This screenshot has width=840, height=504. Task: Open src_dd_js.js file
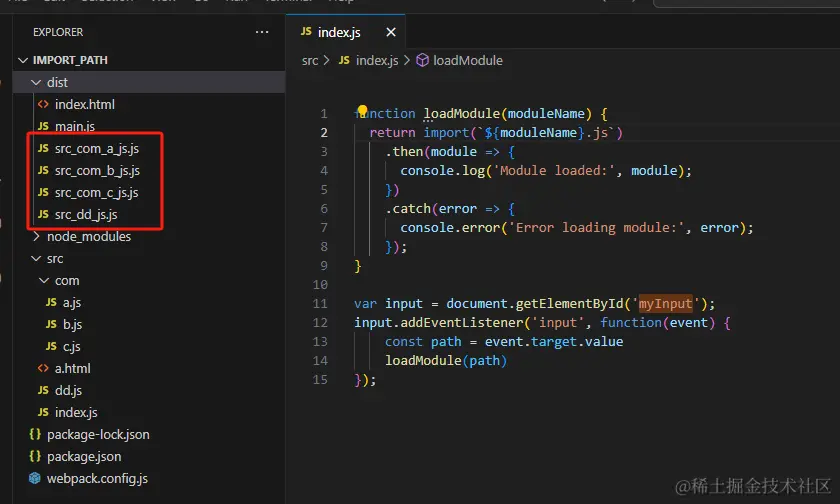tap(86, 214)
